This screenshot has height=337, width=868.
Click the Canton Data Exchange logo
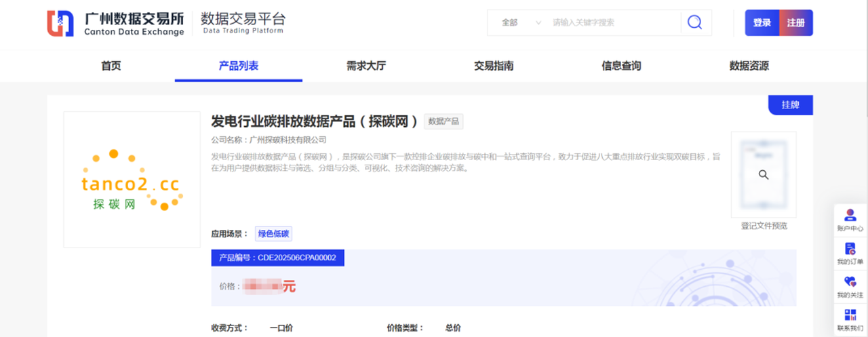[115, 23]
